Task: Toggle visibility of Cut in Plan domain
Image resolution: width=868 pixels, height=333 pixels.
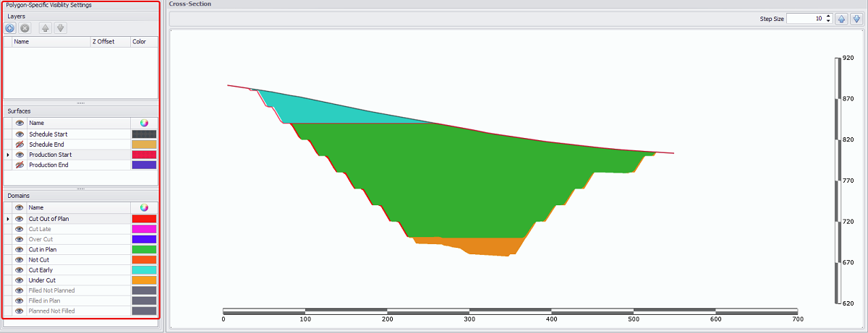Action: coord(20,249)
